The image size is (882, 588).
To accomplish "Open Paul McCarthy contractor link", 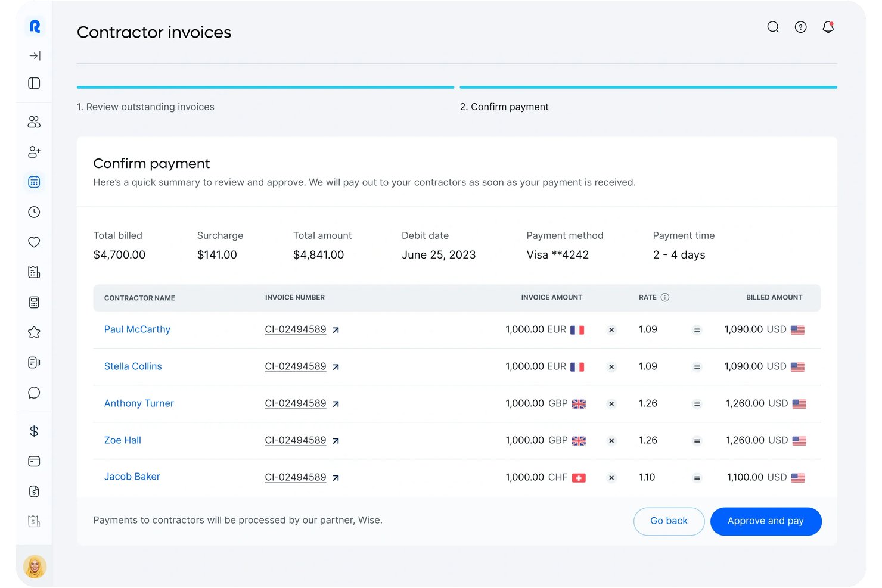I will pyautogui.click(x=137, y=329).
